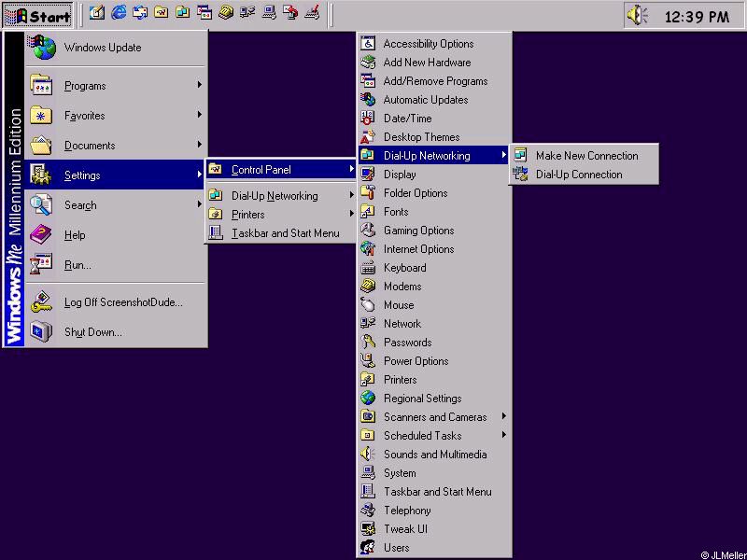The height and width of the screenshot is (560, 747).
Task: Open Automatic Updates
Action: [434, 100]
